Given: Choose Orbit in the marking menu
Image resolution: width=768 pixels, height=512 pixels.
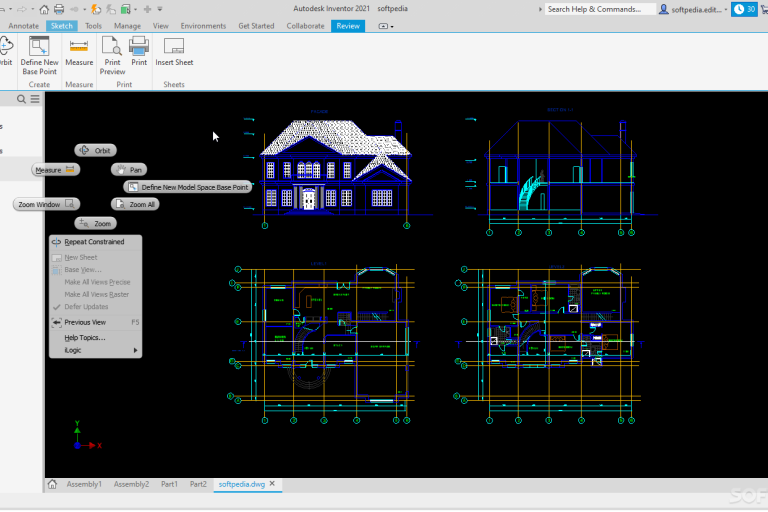Looking at the screenshot, I should [96, 150].
